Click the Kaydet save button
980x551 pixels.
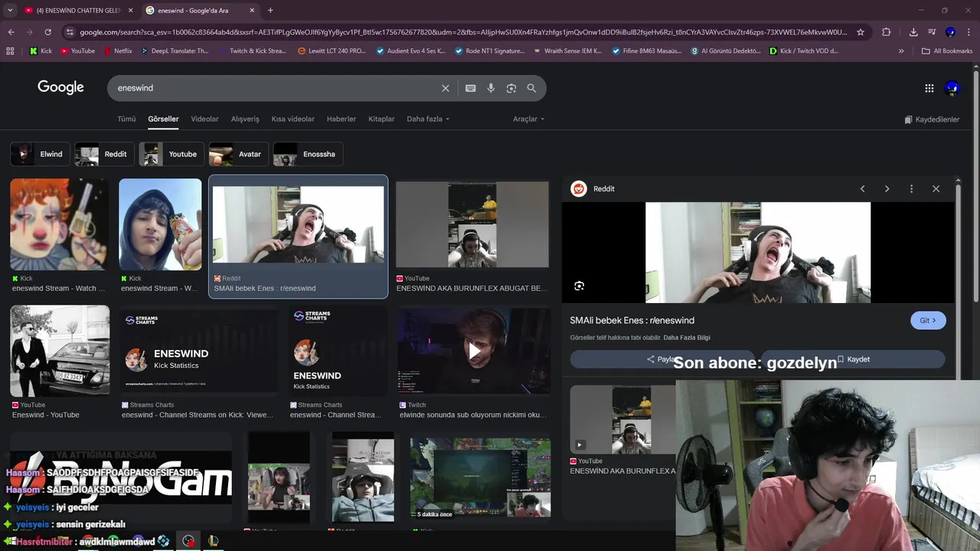(x=853, y=360)
